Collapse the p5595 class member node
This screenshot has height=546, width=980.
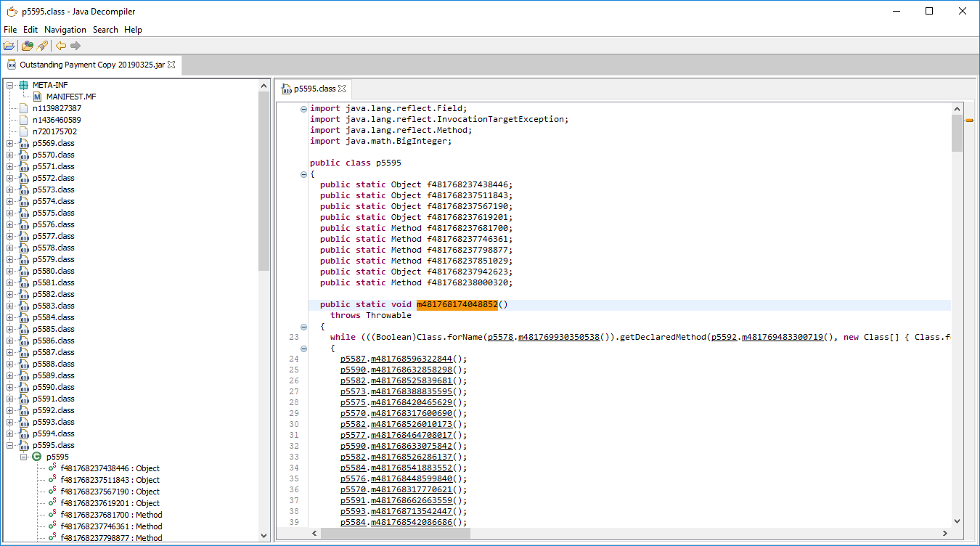(x=24, y=457)
